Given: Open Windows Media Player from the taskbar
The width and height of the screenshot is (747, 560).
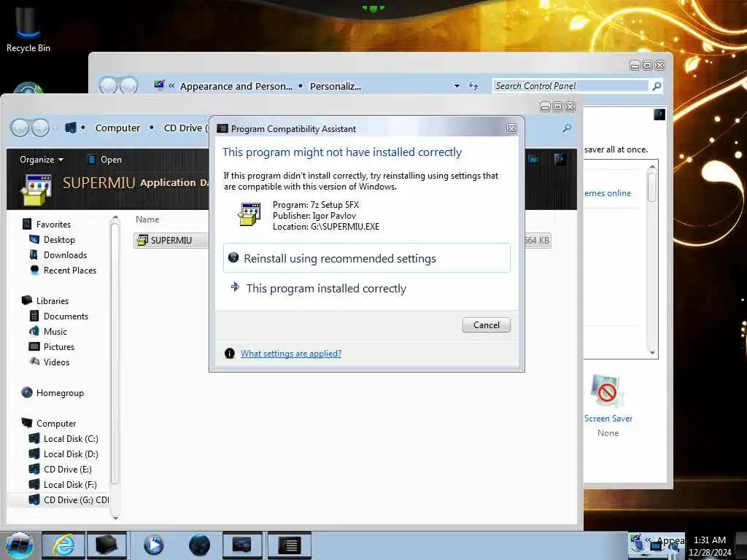Looking at the screenshot, I should tap(153, 545).
